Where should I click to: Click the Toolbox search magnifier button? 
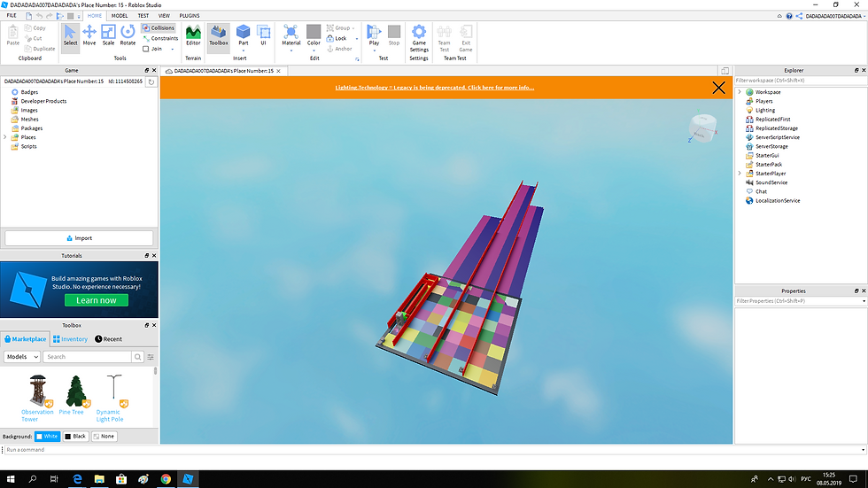tap(138, 357)
